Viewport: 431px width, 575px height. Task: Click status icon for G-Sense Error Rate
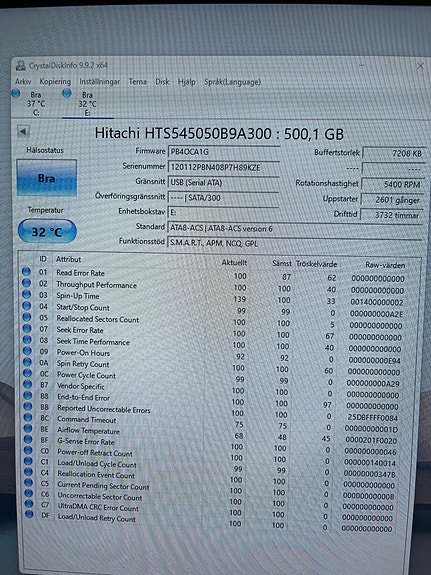[28, 439]
